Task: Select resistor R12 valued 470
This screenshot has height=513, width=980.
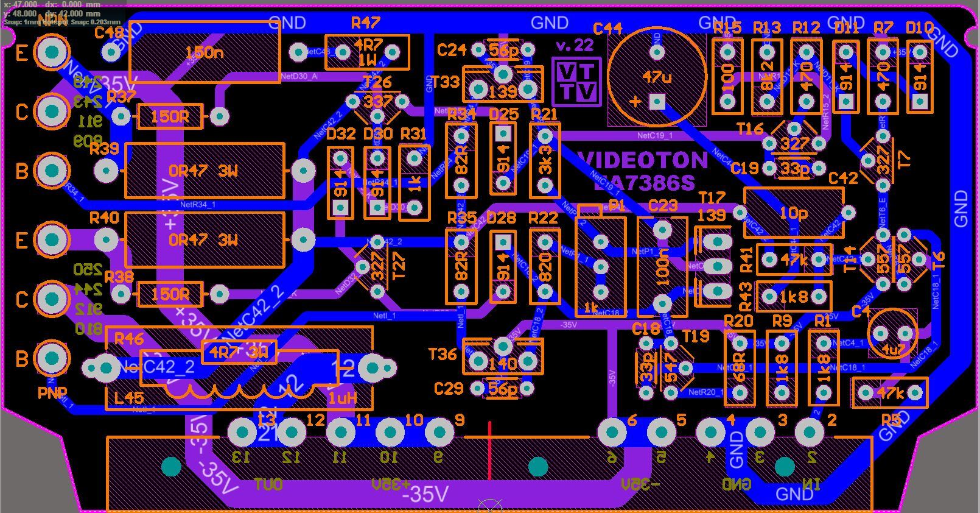Action: coord(807,76)
